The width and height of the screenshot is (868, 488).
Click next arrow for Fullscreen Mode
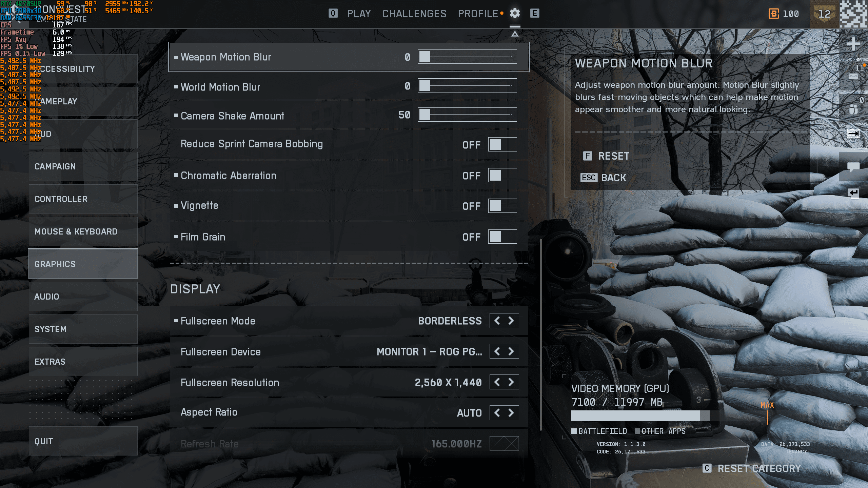[511, 321]
